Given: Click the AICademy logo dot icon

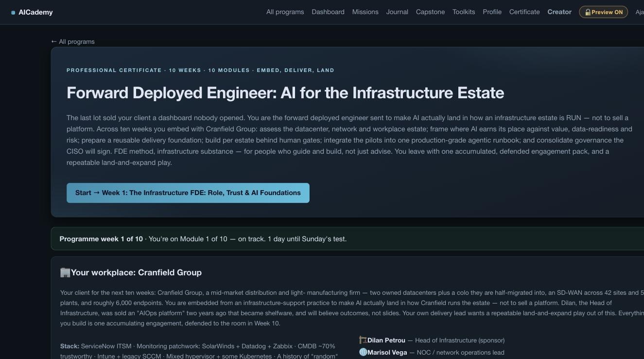Looking at the screenshot, I should (13, 13).
